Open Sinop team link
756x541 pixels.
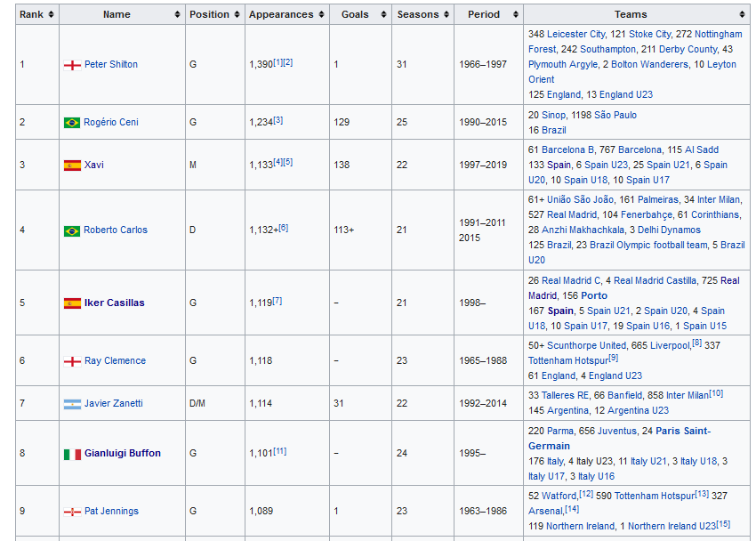(x=553, y=116)
